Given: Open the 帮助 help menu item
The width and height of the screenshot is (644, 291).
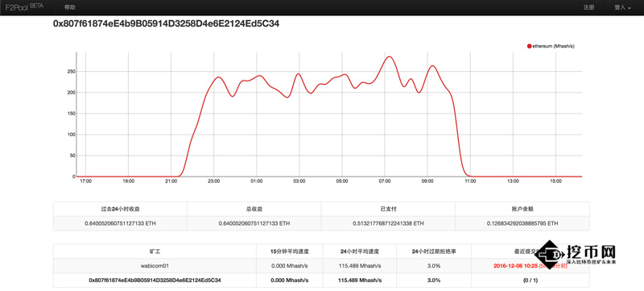Looking at the screenshot, I should [x=70, y=7].
